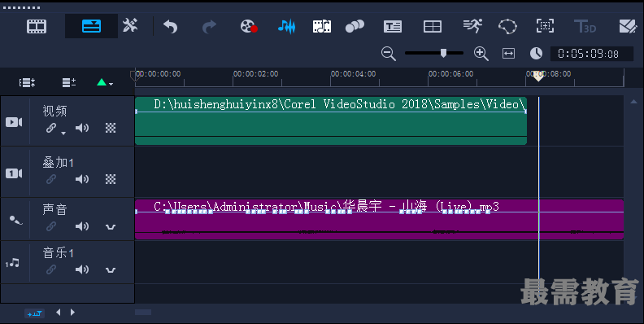Open the Mask Creator or color circles tool

point(355,26)
